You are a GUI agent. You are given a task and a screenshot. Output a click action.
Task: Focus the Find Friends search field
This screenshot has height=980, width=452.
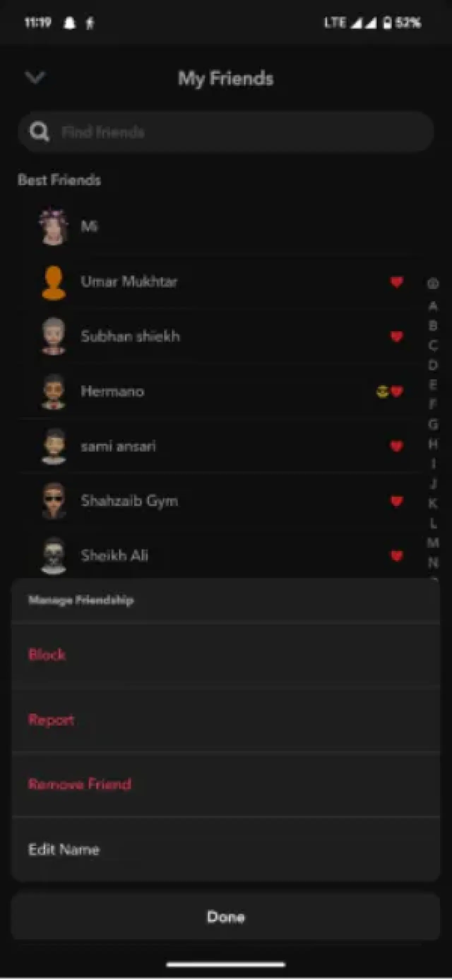(x=226, y=132)
